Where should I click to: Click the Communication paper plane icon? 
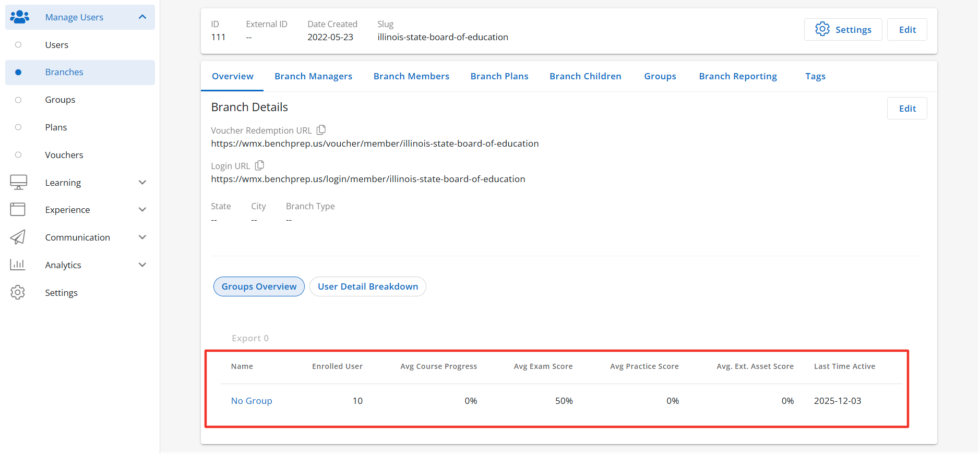(18, 237)
